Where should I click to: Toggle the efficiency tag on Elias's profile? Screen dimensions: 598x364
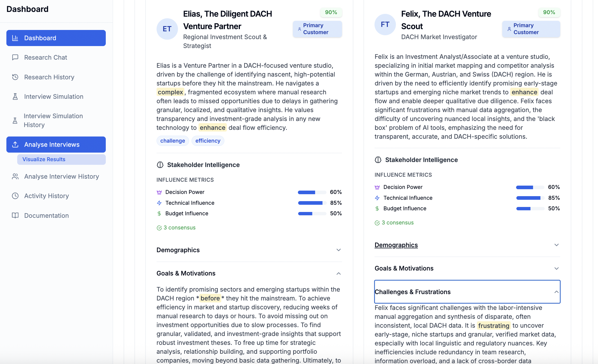[208, 141]
